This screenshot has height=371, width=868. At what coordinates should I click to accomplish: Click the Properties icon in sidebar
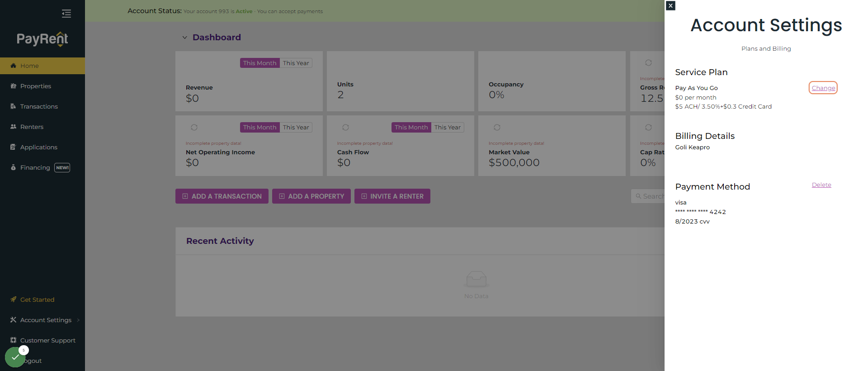pyautogui.click(x=13, y=86)
